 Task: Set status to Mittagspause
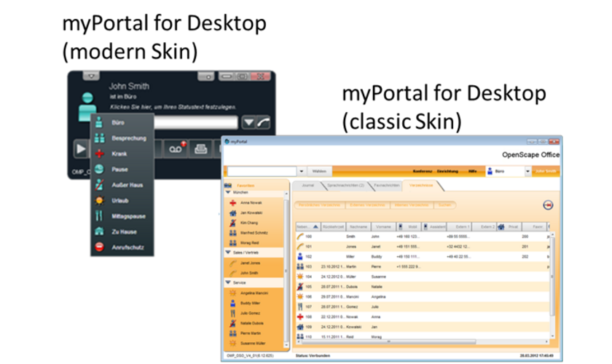pyautogui.click(x=122, y=216)
